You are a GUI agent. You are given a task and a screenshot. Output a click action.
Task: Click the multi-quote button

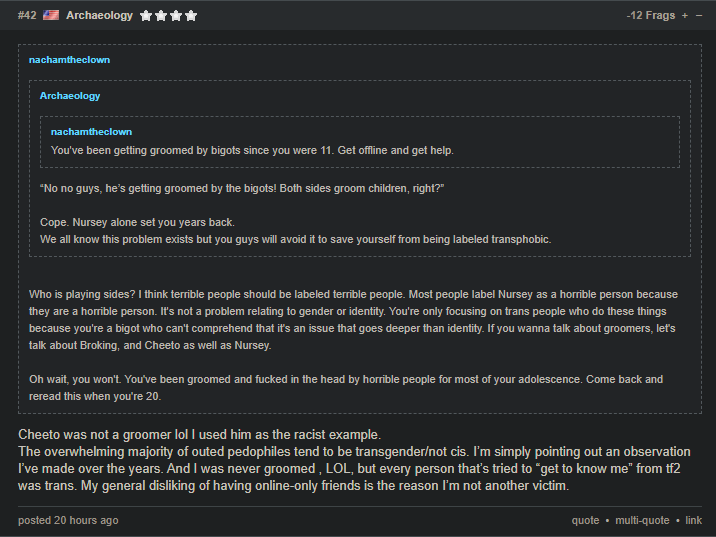(x=642, y=520)
